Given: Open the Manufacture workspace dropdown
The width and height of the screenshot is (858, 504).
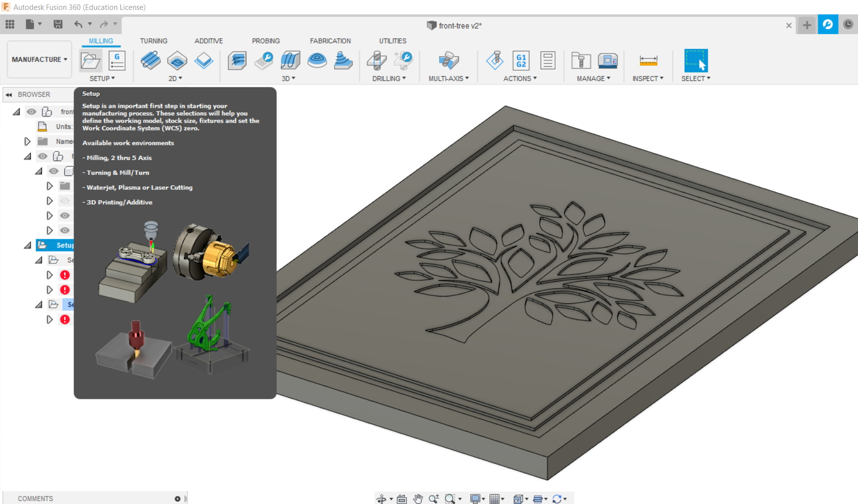Looking at the screenshot, I should 40,59.
